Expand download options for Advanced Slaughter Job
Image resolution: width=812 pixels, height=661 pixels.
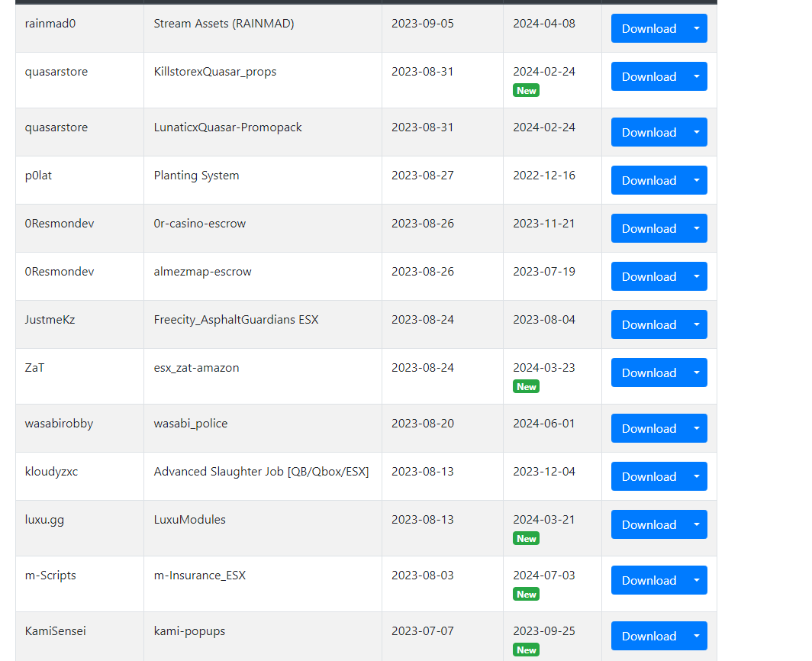coord(697,476)
